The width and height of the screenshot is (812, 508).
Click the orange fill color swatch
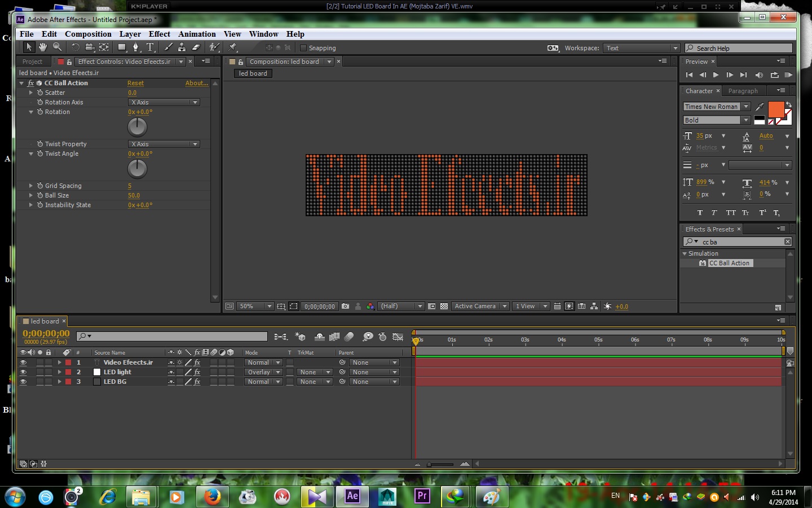pyautogui.click(x=776, y=110)
